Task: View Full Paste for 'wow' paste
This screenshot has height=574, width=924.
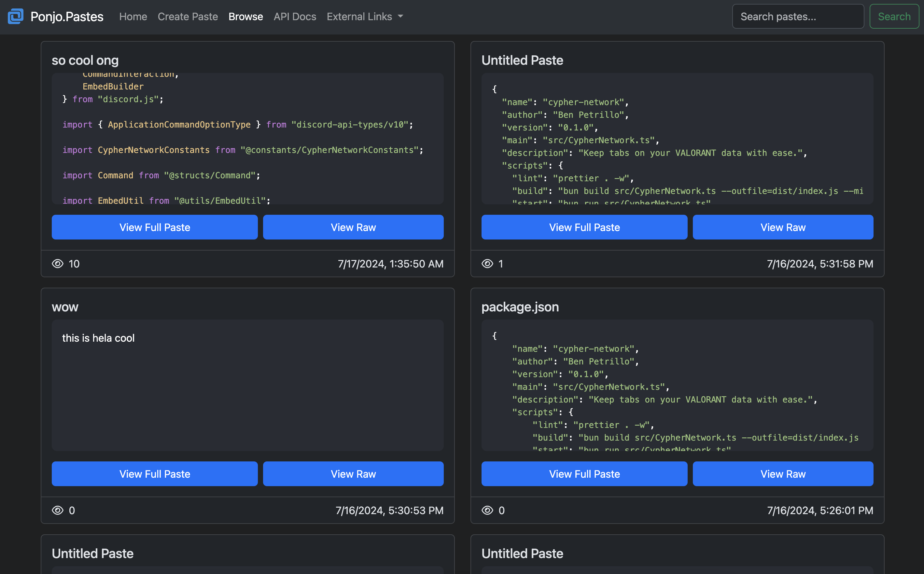Action: 155,473
